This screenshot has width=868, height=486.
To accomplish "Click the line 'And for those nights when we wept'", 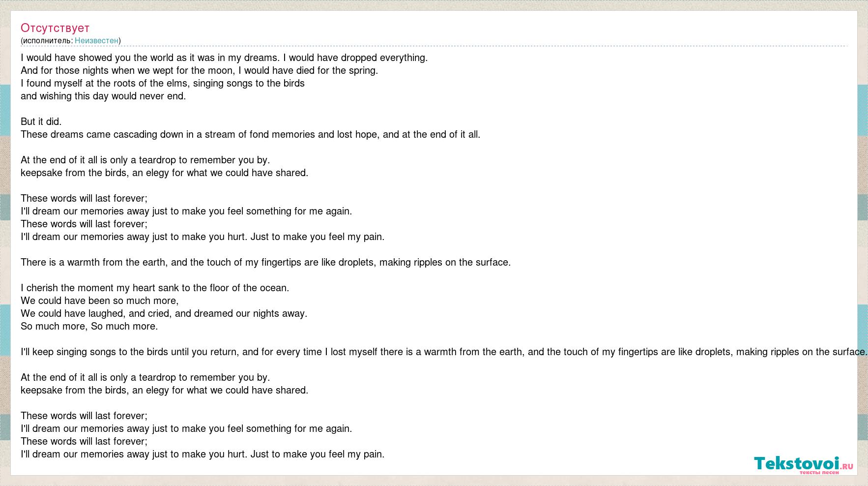I will coord(200,70).
